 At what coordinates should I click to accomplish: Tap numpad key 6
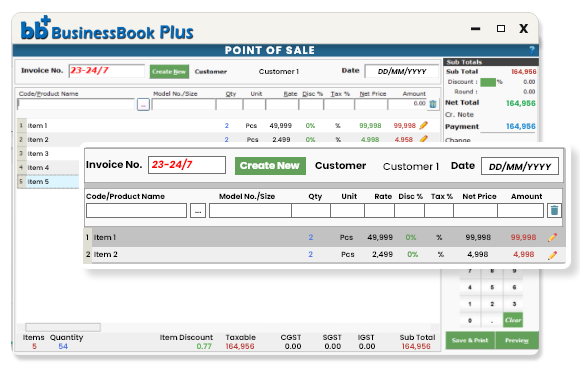(x=514, y=287)
